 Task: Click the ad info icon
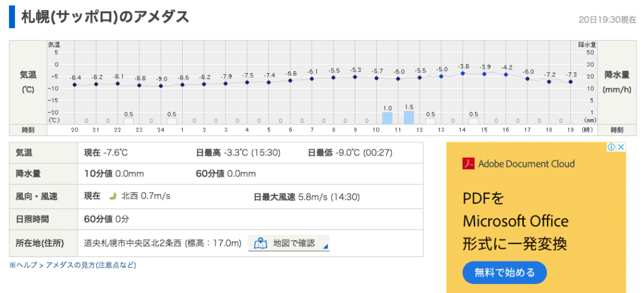[611, 147]
